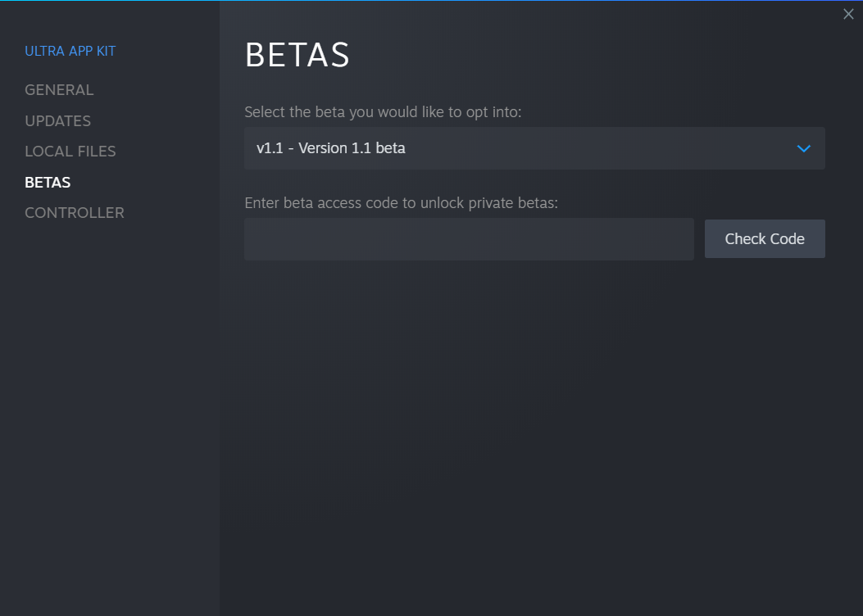Viewport: 863px width, 616px height.
Task: Click the word 'Code' on the Check Code button
Action: 788,238
